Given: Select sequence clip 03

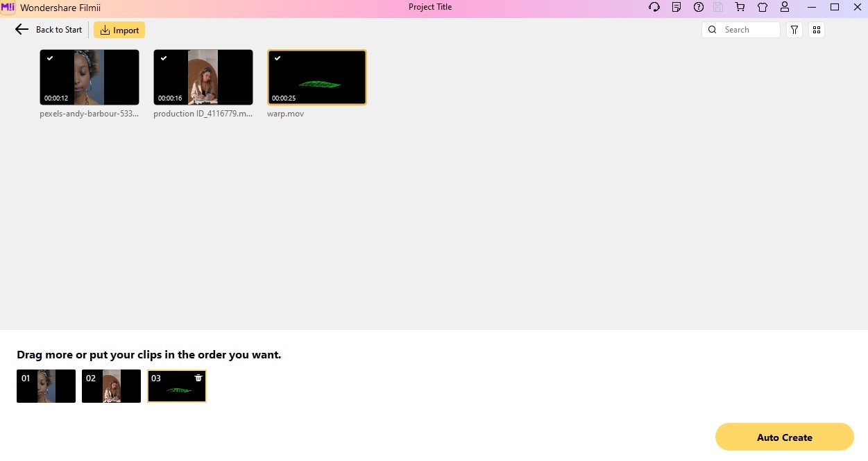Looking at the screenshot, I should click(x=176, y=386).
